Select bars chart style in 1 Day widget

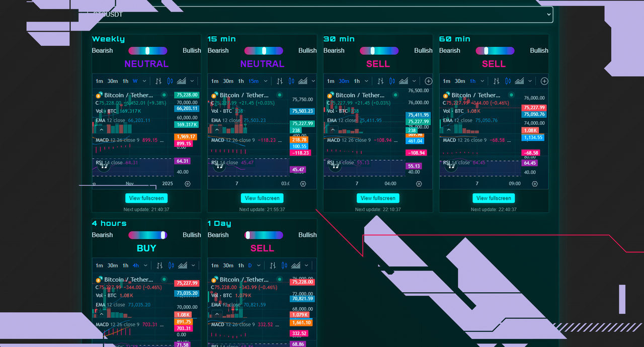[x=273, y=266]
